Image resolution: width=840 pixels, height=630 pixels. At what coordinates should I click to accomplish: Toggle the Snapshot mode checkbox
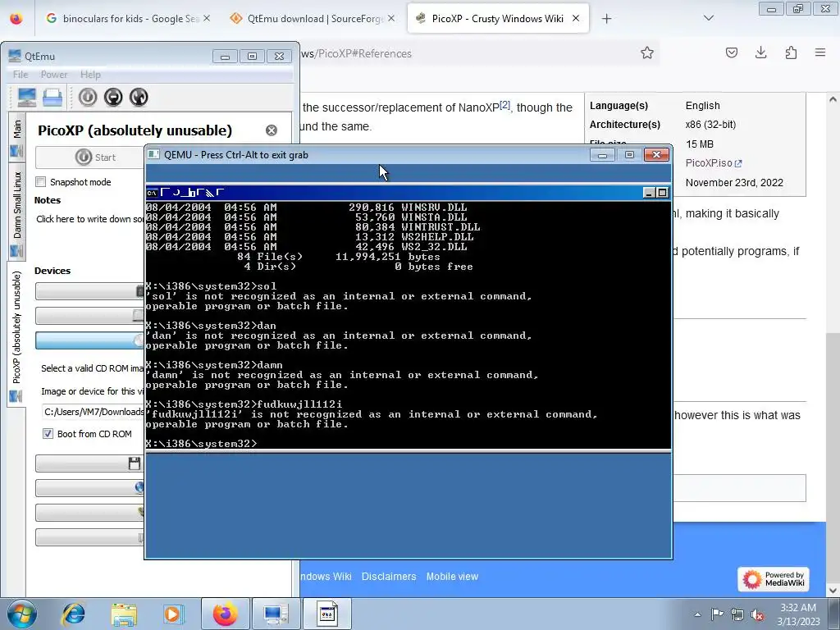[x=41, y=182]
